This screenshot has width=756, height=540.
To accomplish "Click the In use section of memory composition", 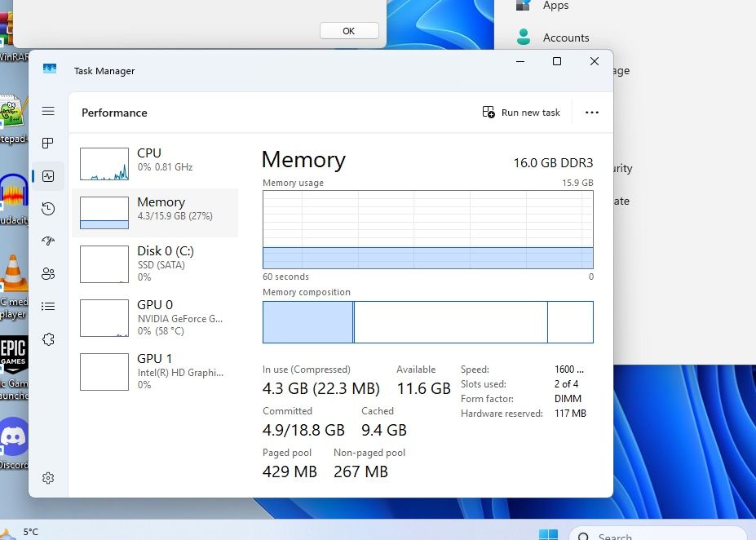I will tap(307, 322).
